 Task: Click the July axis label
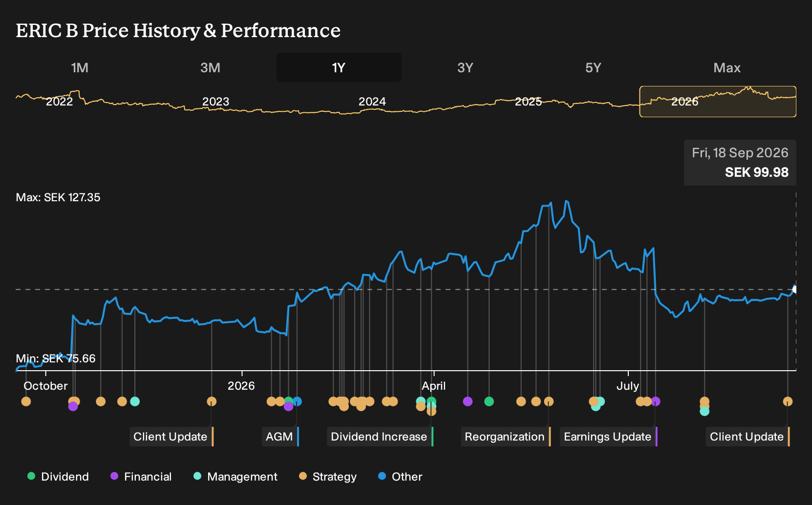click(x=628, y=386)
